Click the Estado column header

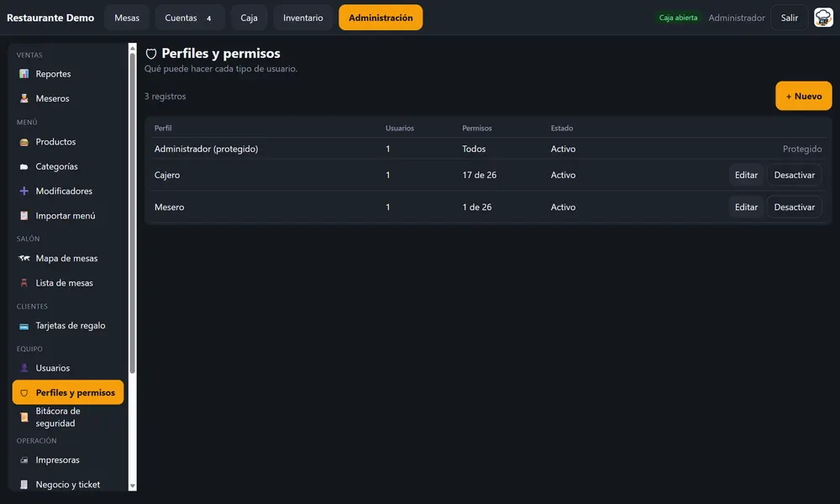pyautogui.click(x=562, y=128)
